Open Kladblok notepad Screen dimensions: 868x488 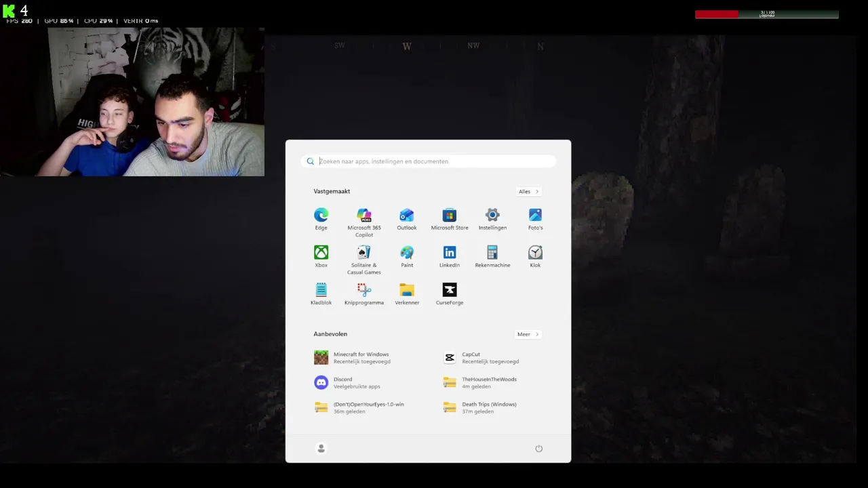[x=321, y=293]
